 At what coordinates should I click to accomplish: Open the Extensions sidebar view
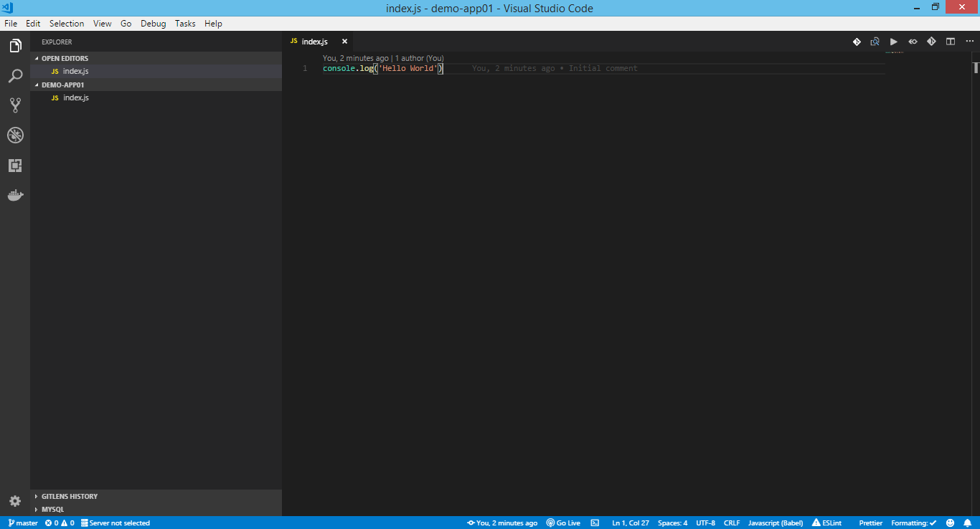pos(16,165)
